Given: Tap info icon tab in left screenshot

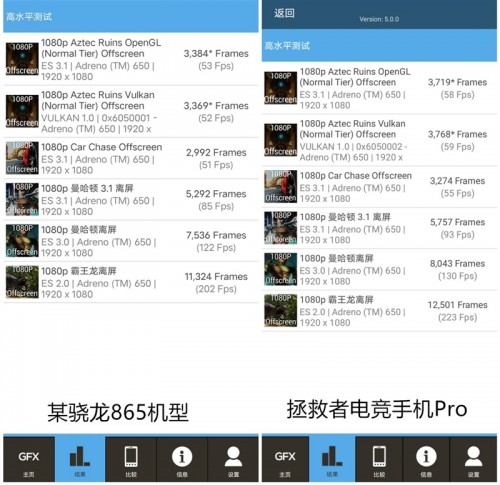Looking at the screenshot, I should coord(182,460).
